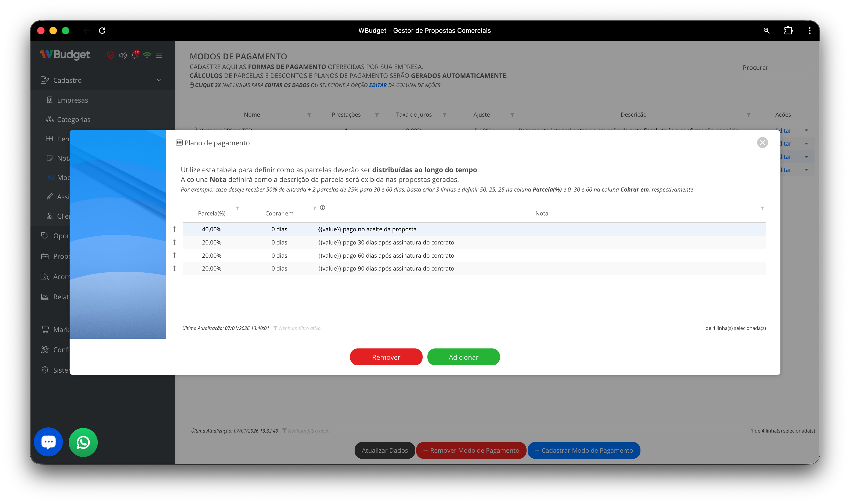The width and height of the screenshot is (850, 504).
Task: Open the notifications bell icon
Action: [x=135, y=55]
